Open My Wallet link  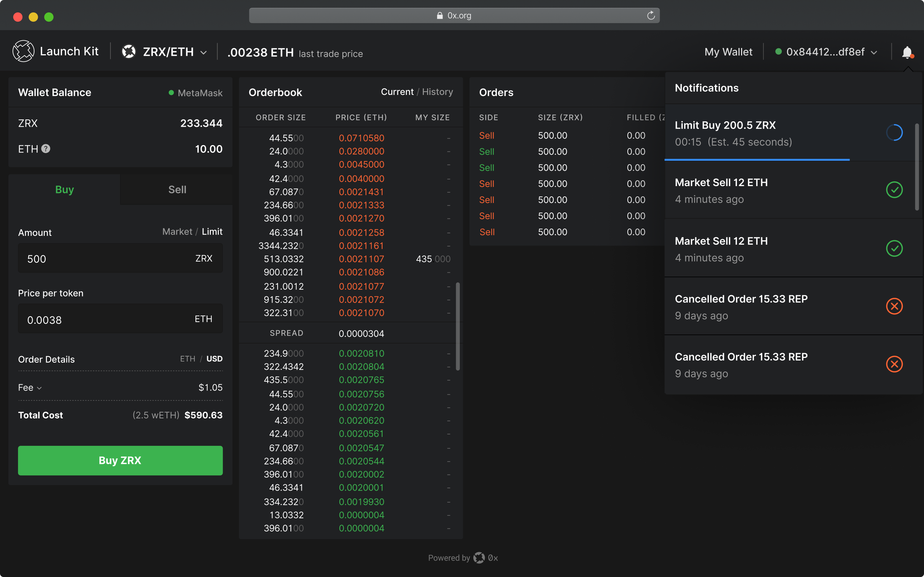point(728,52)
